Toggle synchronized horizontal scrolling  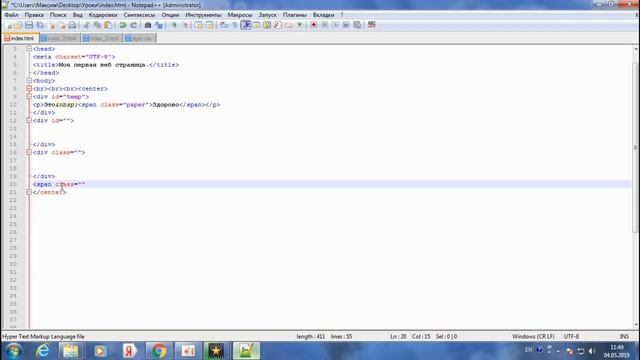coord(209,25)
